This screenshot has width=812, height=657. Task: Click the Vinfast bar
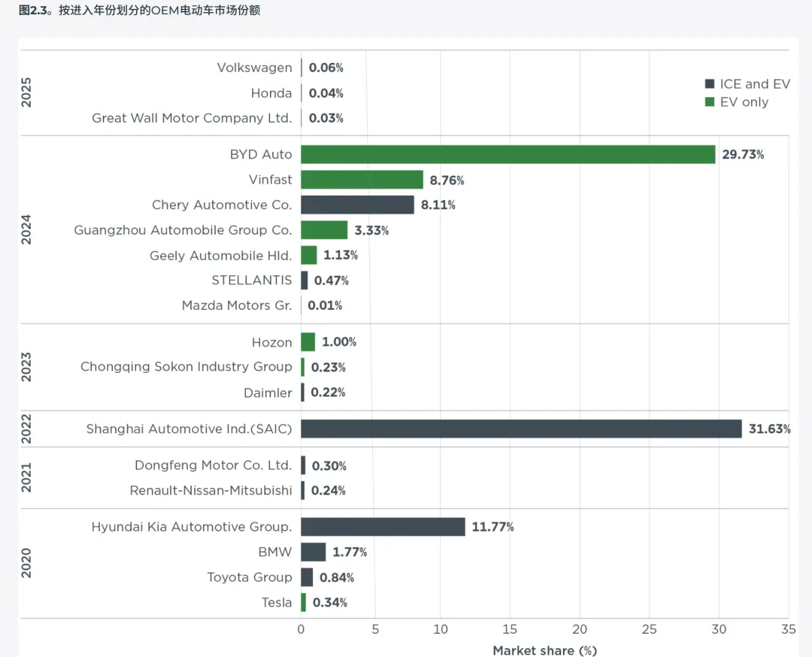(362, 180)
